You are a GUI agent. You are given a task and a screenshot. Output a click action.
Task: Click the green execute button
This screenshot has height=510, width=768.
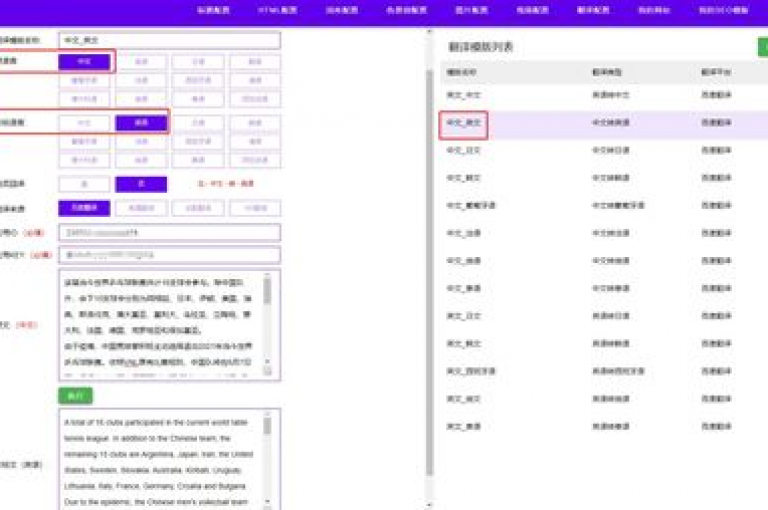75,396
